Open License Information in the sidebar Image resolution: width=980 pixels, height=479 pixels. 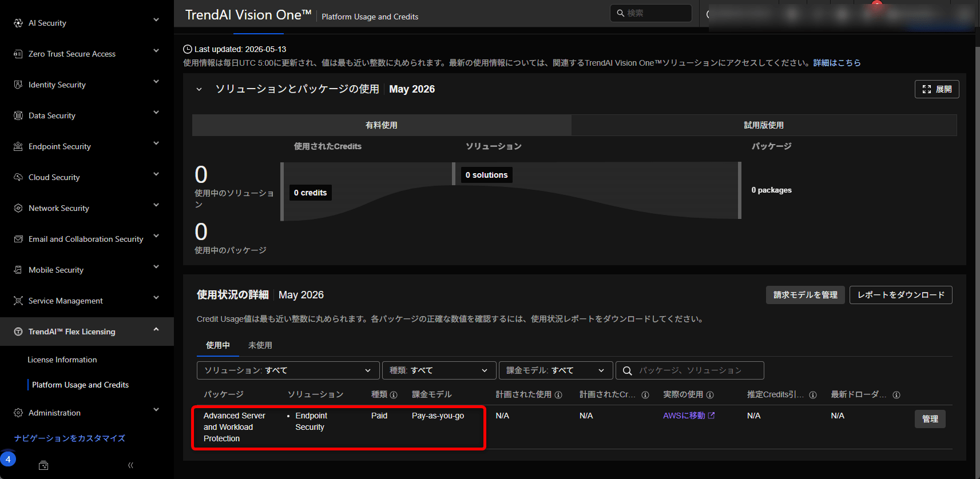62,360
